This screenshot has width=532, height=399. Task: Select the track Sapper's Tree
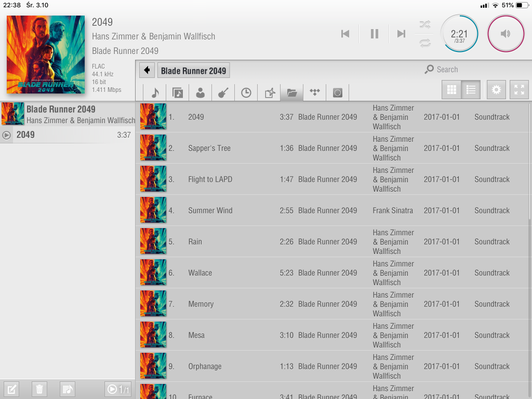point(332,148)
